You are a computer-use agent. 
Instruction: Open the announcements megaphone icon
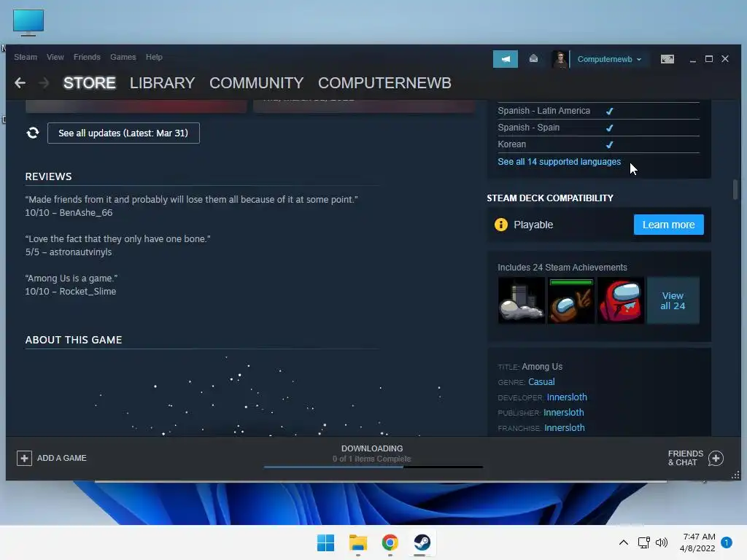click(x=505, y=59)
